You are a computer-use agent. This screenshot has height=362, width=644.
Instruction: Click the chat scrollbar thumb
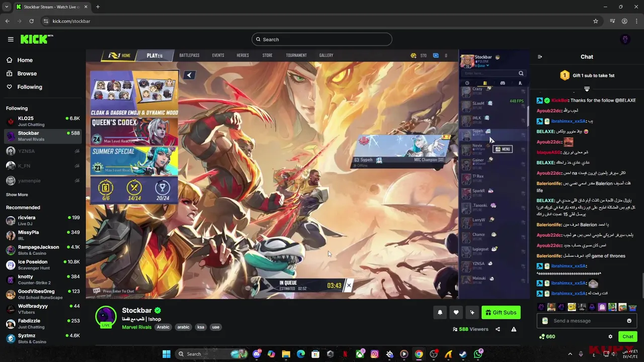pyautogui.click(x=642, y=285)
